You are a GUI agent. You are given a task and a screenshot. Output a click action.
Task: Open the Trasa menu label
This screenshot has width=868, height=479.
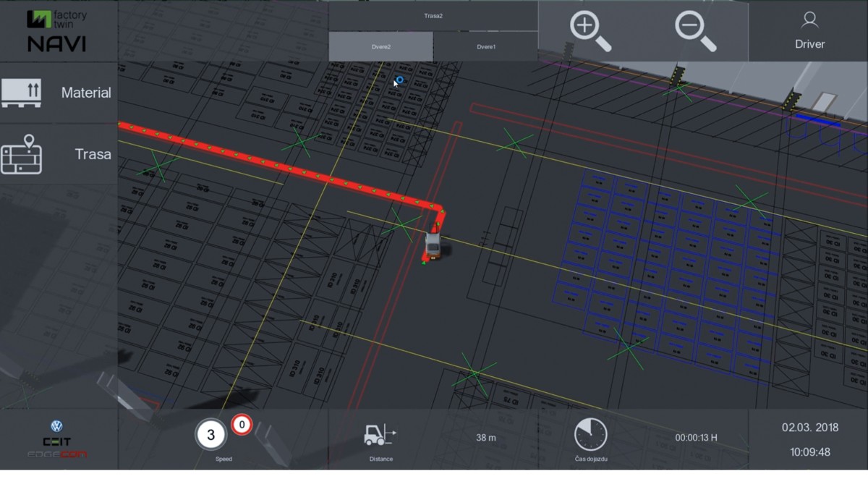click(x=93, y=154)
